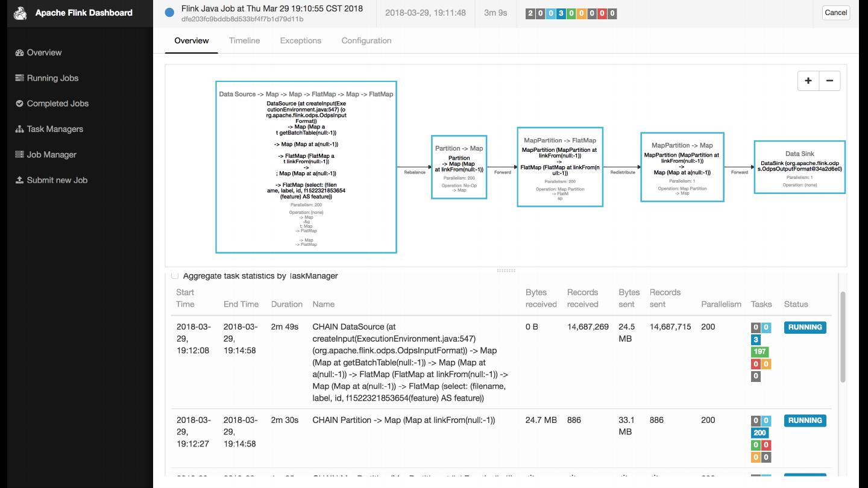Click the blue badge showing 3 in header
The width and height of the screenshot is (868, 488).
coord(561,13)
